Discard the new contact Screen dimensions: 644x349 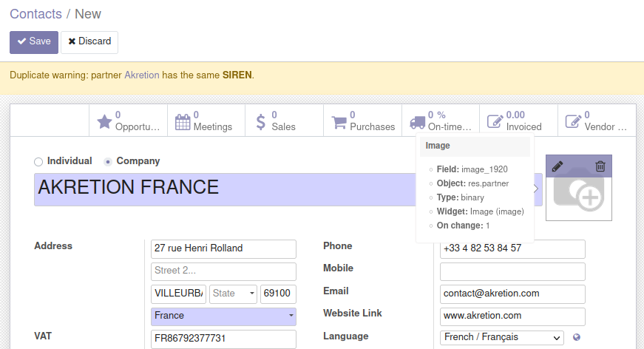[89, 42]
